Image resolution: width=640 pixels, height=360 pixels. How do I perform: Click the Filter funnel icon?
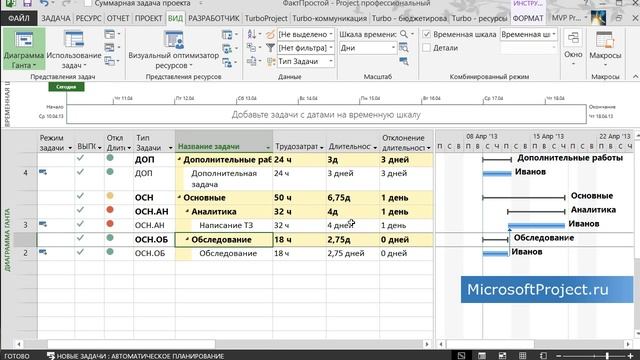tap(270, 48)
